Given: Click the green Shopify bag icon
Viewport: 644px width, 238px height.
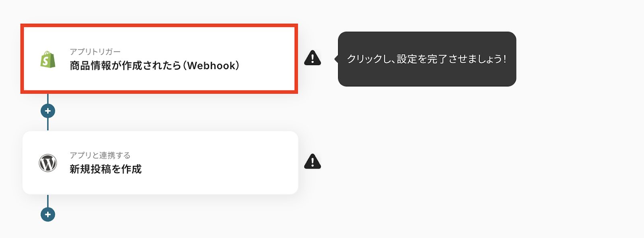Looking at the screenshot, I should [x=48, y=59].
